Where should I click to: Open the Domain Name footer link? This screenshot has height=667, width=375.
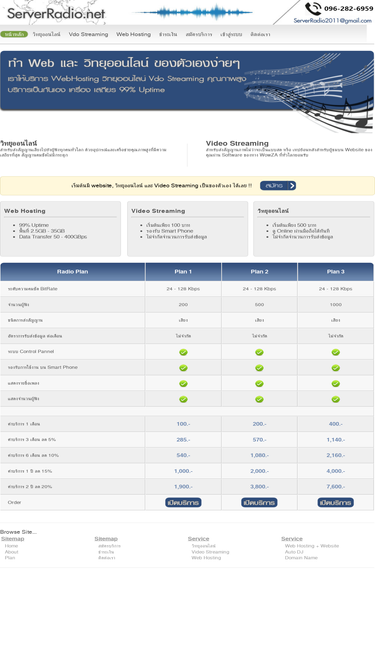[301, 558]
